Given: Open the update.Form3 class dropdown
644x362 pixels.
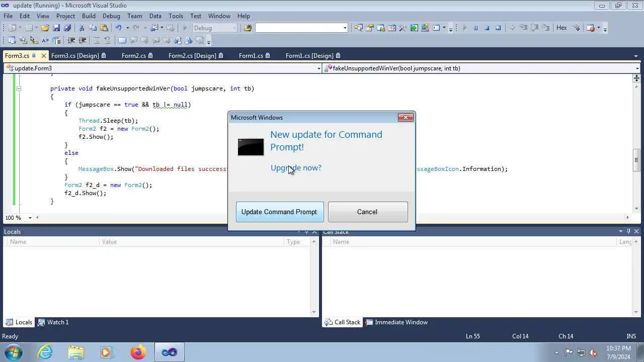Looking at the screenshot, I should [318, 68].
